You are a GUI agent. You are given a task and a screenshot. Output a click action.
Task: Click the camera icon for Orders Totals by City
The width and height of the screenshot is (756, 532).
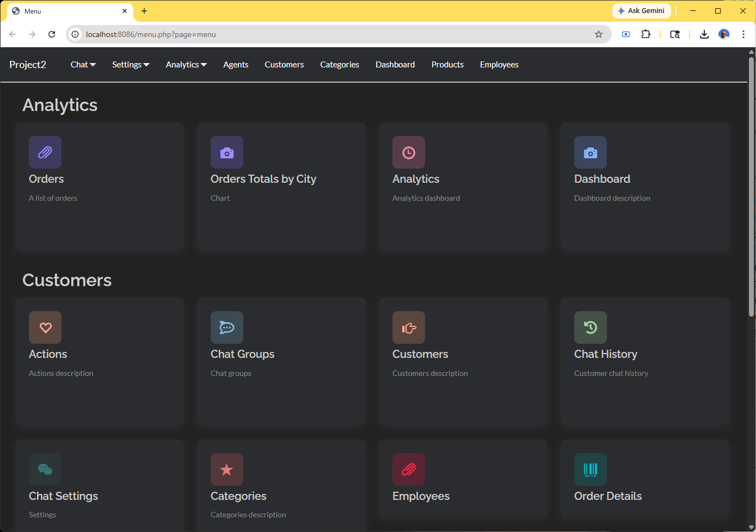pyautogui.click(x=227, y=152)
